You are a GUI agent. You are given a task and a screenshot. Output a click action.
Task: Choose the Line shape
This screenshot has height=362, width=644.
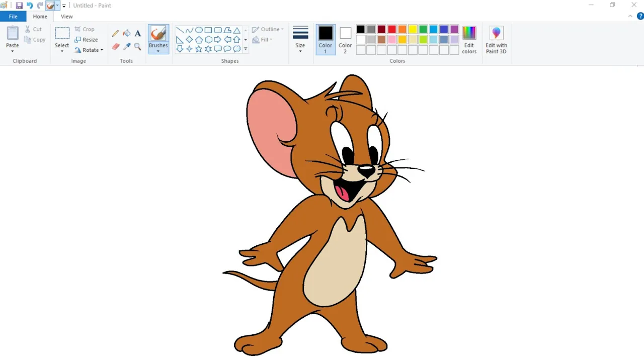click(x=180, y=30)
